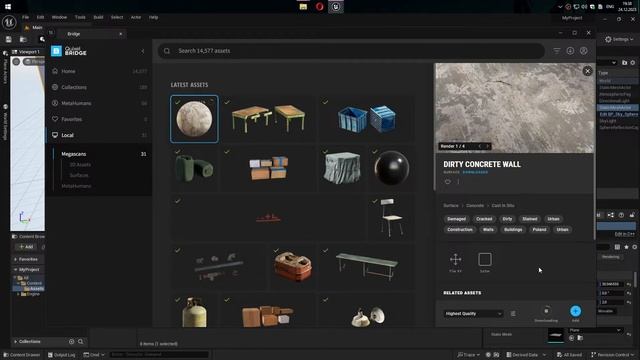Open the Cmd dropdown in status bar
Viewport: 640px width, 360px height.
pos(94,355)
